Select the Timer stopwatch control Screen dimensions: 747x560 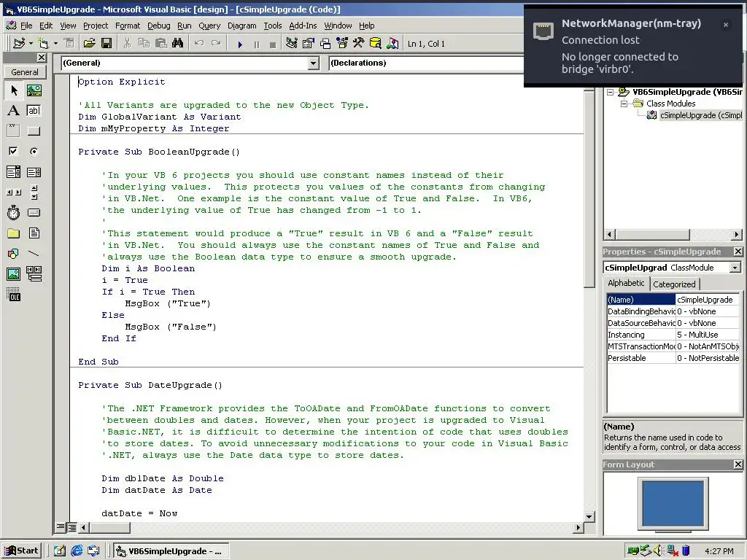click(x=14, y=212)
